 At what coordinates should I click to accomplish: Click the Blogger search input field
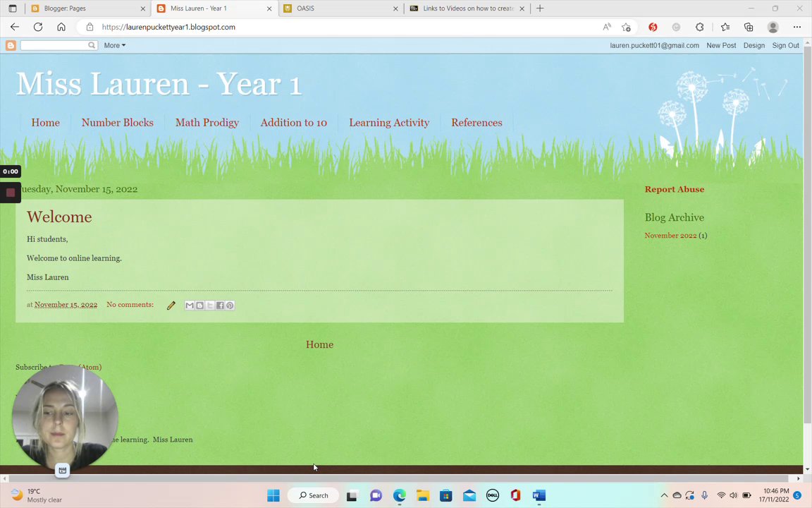pos(54,46)
